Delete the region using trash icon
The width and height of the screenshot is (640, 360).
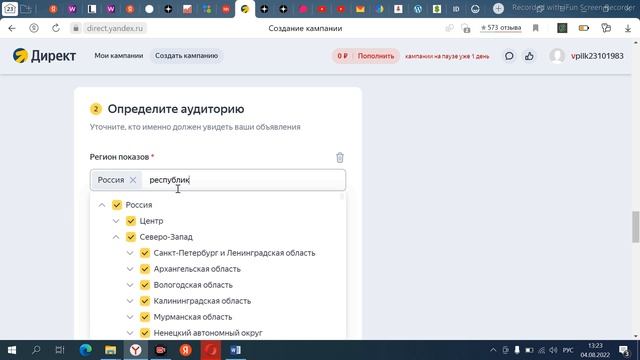click(x=340, y=158)
